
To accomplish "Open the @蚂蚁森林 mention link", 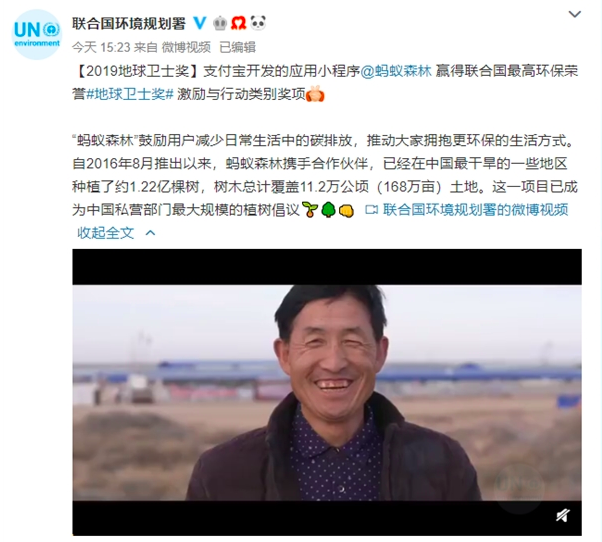I will click(396, 71).
